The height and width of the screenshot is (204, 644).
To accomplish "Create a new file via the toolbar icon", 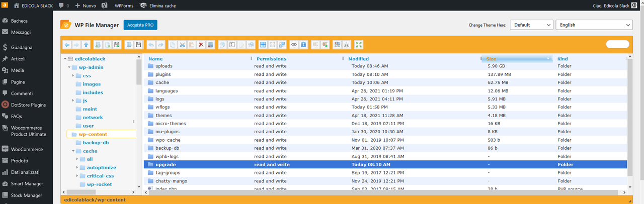I will point(107,44).
